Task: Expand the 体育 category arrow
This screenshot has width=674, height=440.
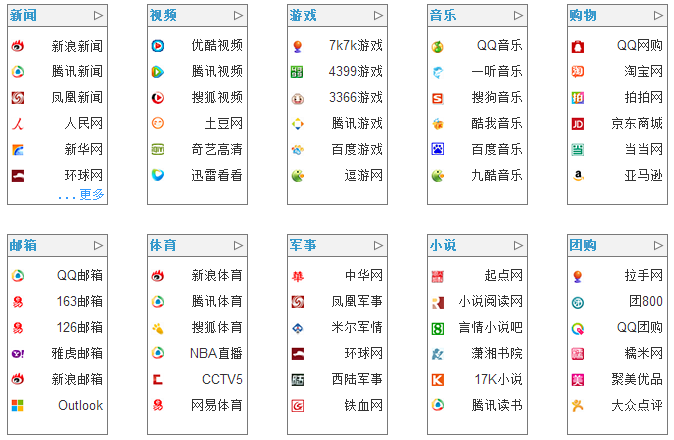Action: coord(239,245)
